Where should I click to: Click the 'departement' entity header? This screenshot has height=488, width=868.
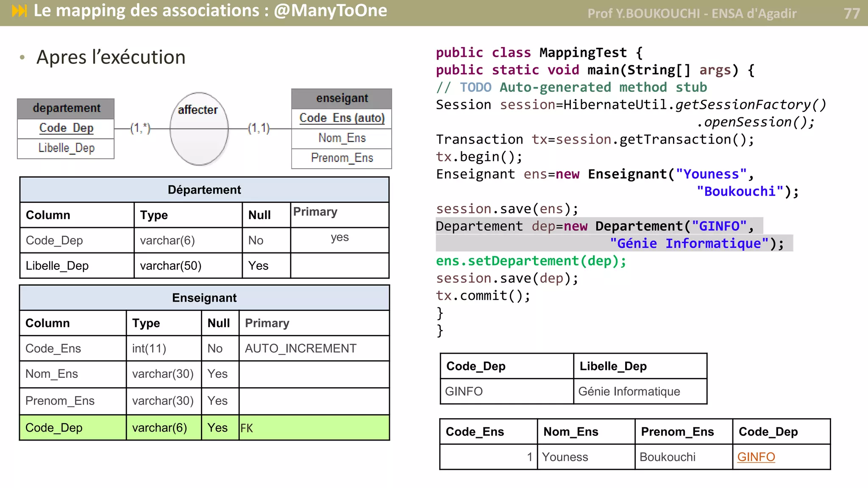point(66,108)
